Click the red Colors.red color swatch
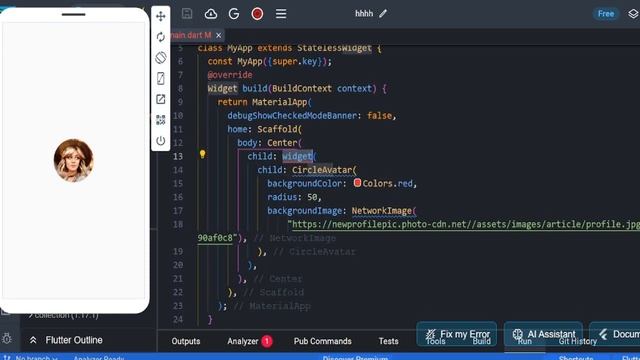640x360 pixels. pos(357,182)
